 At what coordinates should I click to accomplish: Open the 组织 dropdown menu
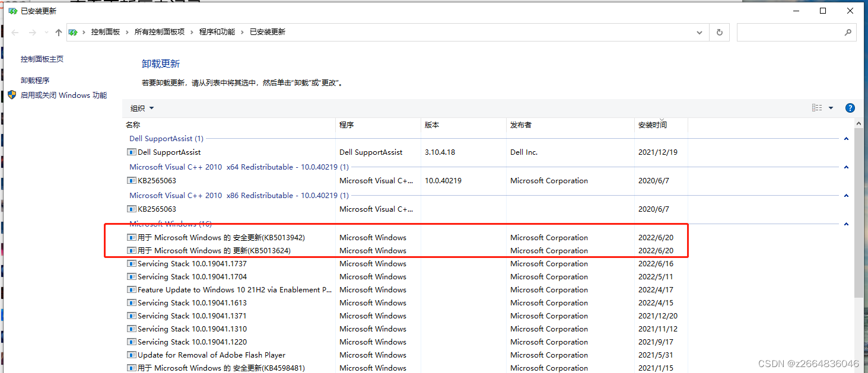142,108
